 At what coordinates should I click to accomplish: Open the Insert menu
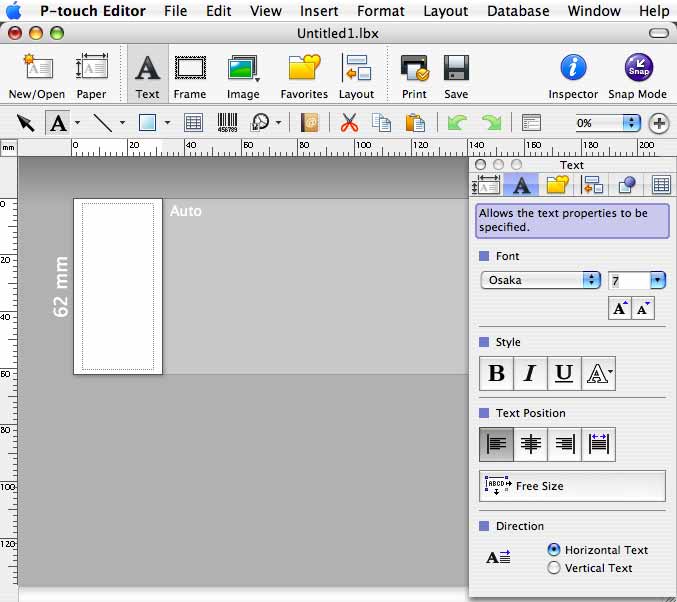pyautogui.click(x=319, y=10)
